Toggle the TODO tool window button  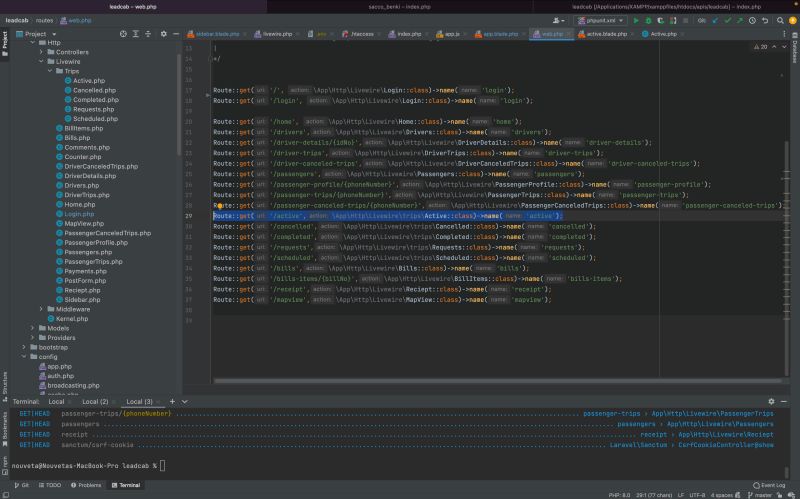tap(50, 485)
